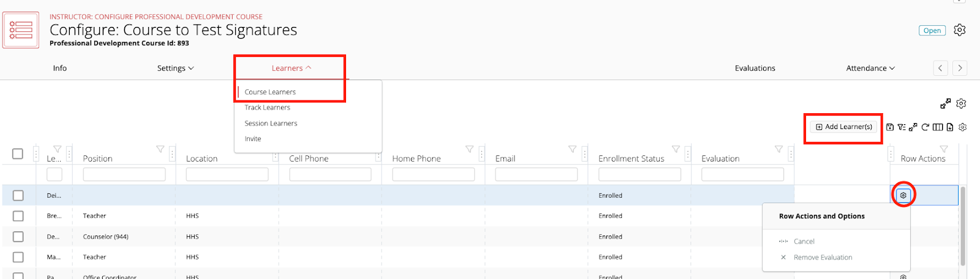Expand the Settings dropdown tab
This screenshot has width=980, height=279.
175,69
